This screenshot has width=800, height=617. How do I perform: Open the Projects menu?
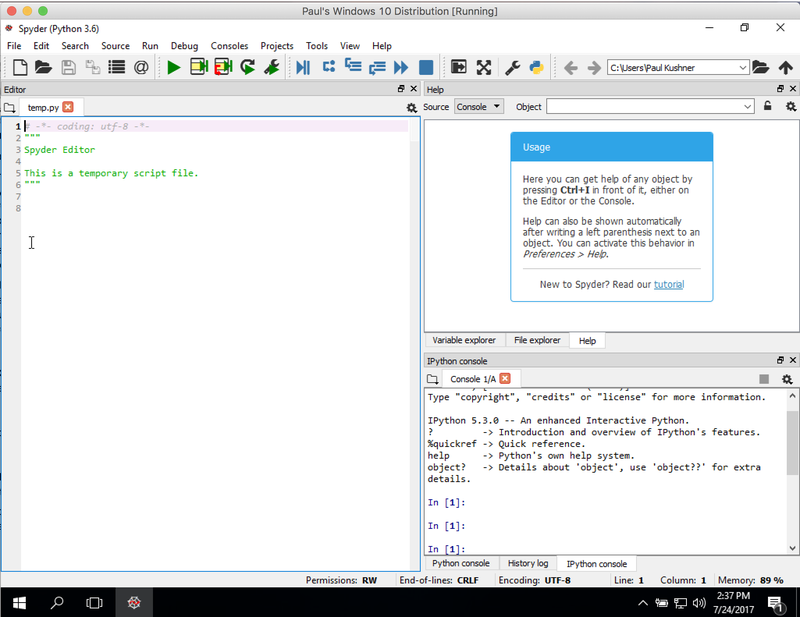click(277, 46)
